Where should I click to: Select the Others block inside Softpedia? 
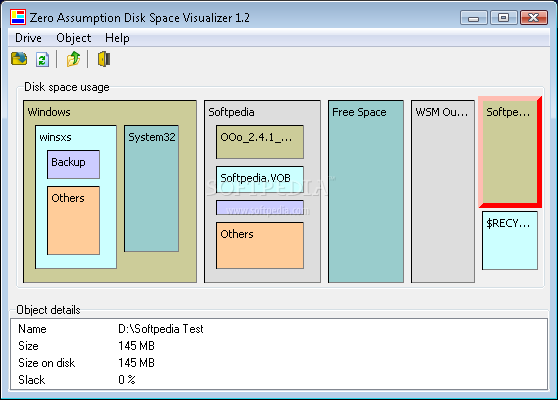tap(260, 246)
